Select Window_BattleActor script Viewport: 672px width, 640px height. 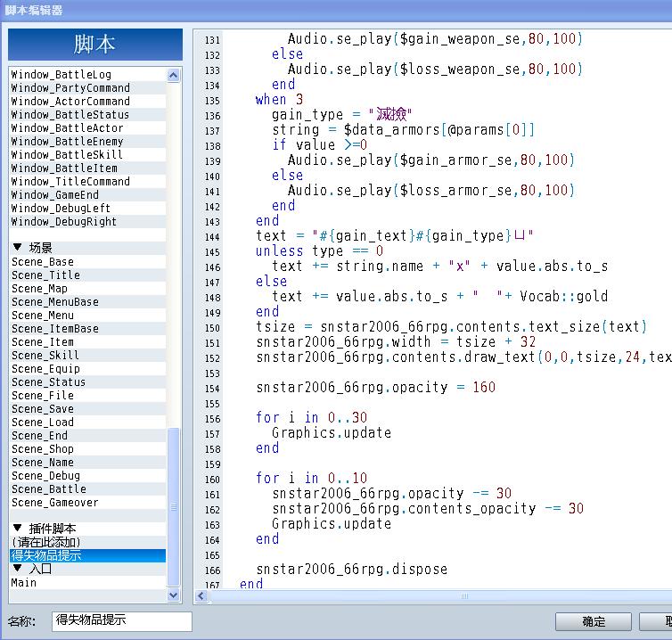[x=87, y=127]
